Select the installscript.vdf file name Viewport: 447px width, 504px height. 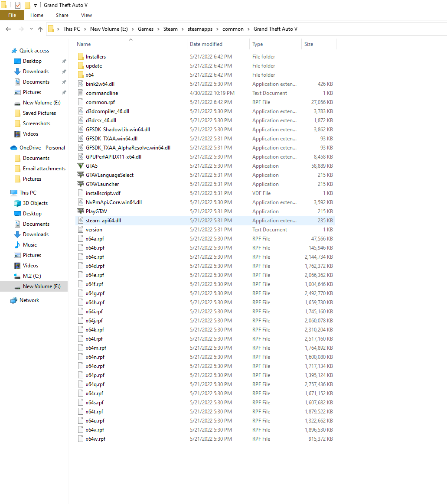[x=103, y=193]
